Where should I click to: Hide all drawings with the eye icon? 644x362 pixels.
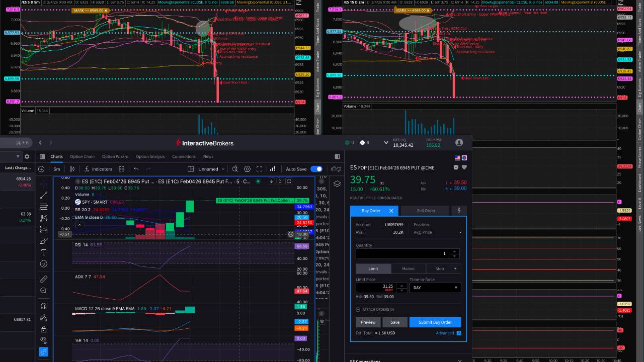44,340
